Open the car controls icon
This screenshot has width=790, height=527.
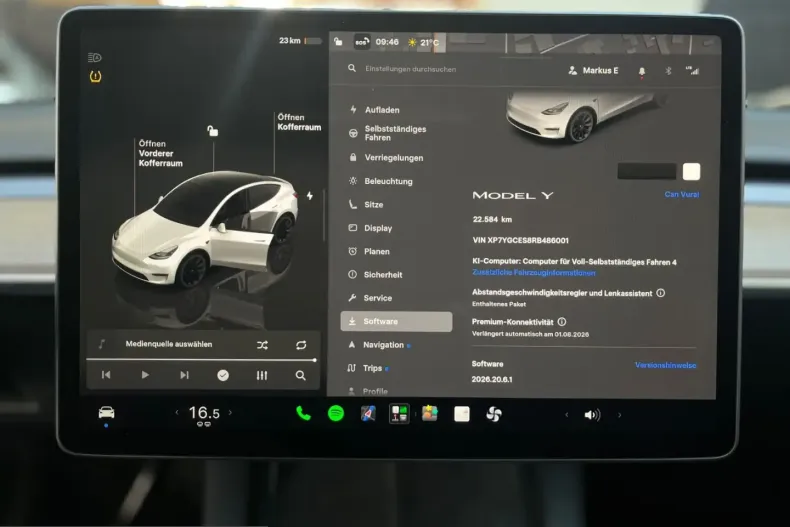click(106, 413)
